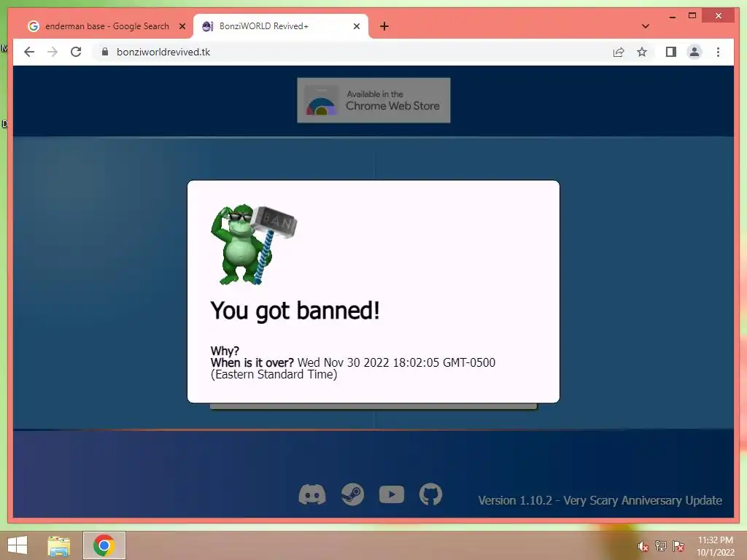The width and height of the screenshot is (747, 560).
Task: Open the network tray icon
Action: click(x=661, y=545)
